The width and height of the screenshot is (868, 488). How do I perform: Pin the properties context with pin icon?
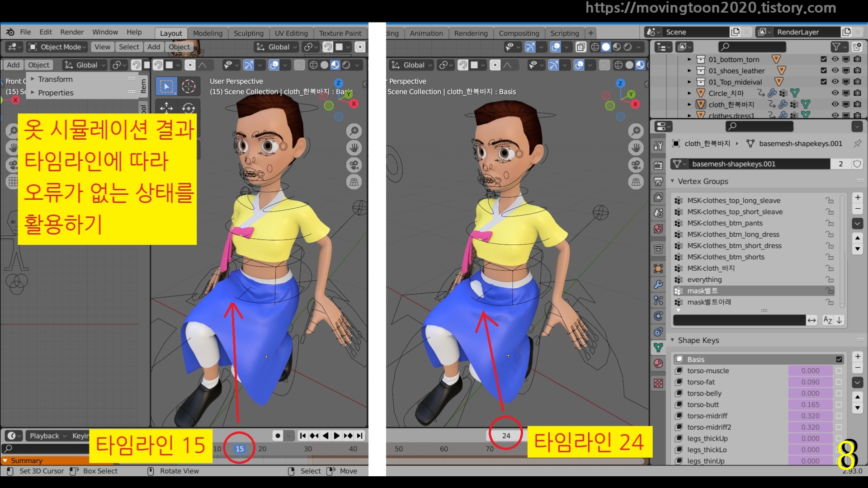(857, 143)
